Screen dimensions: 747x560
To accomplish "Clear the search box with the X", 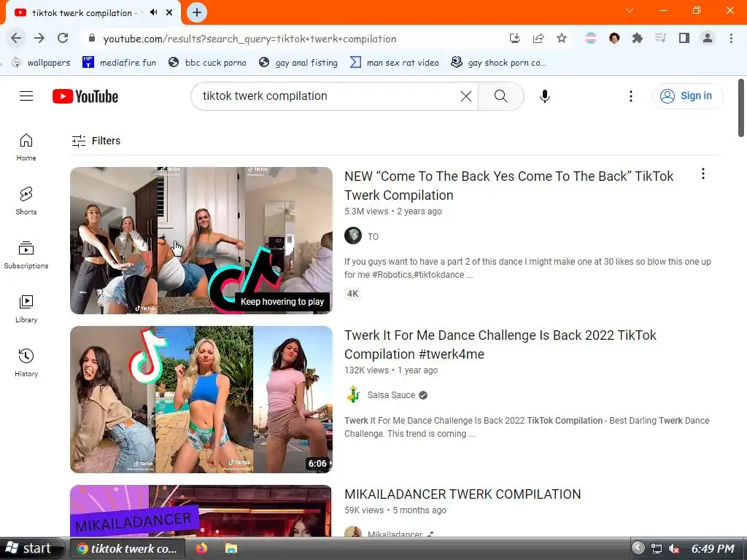I will click(x=466, y=96).
